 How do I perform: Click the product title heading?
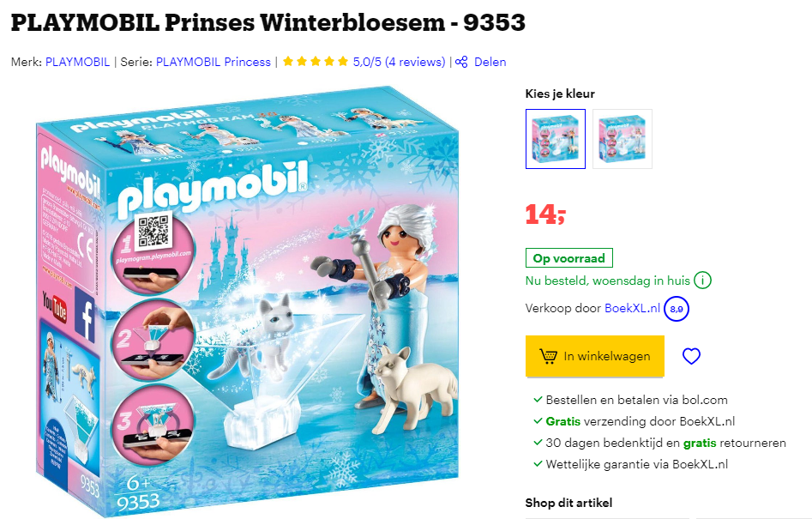[268, 23]
